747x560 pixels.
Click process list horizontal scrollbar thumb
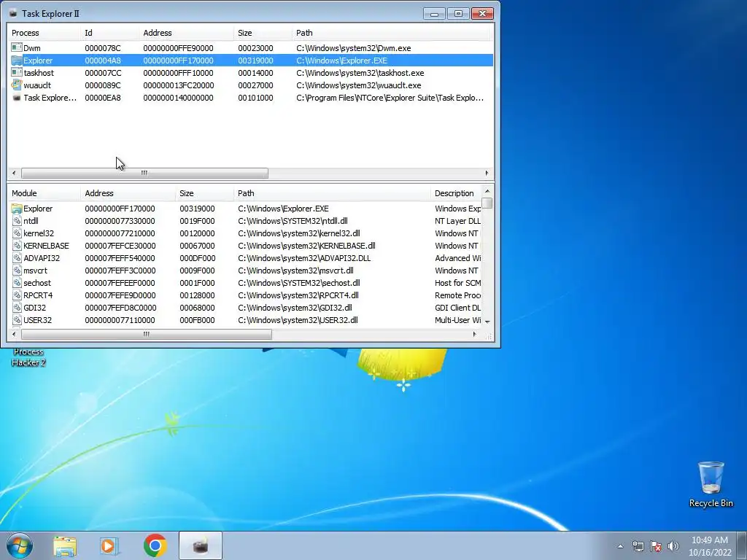[144, 173]
